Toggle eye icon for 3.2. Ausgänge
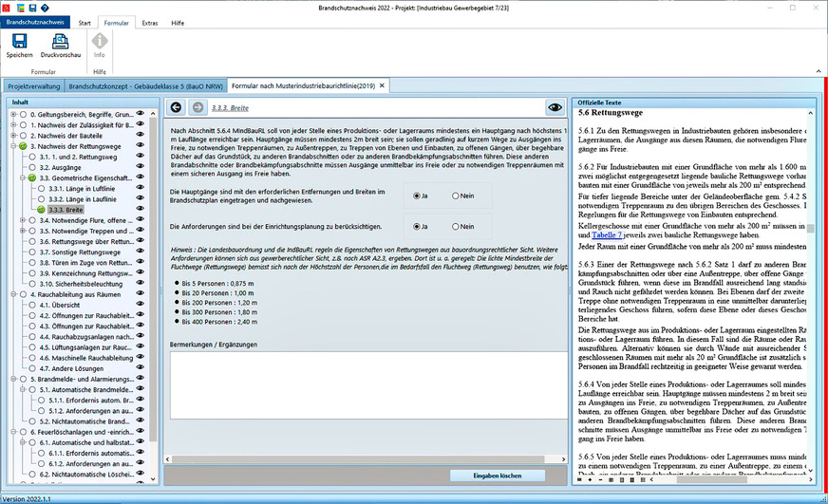Image resolution: width=828 pixels, height=504 pixels. pyautogui.click(x=141, y=166)
